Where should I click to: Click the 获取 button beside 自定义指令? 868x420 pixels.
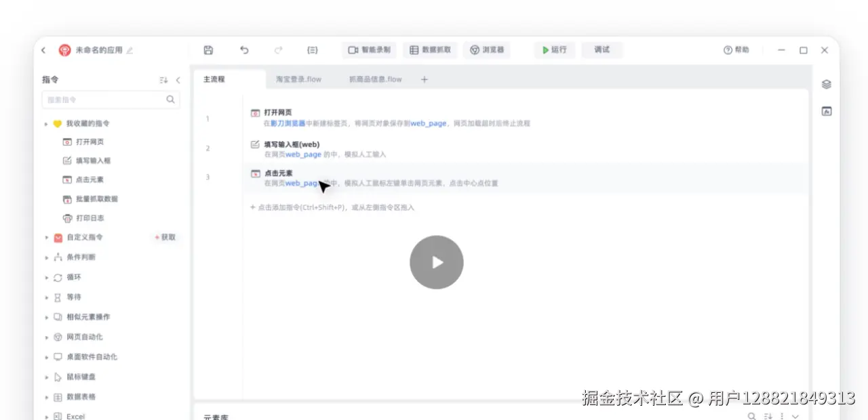tap(165, 237)
